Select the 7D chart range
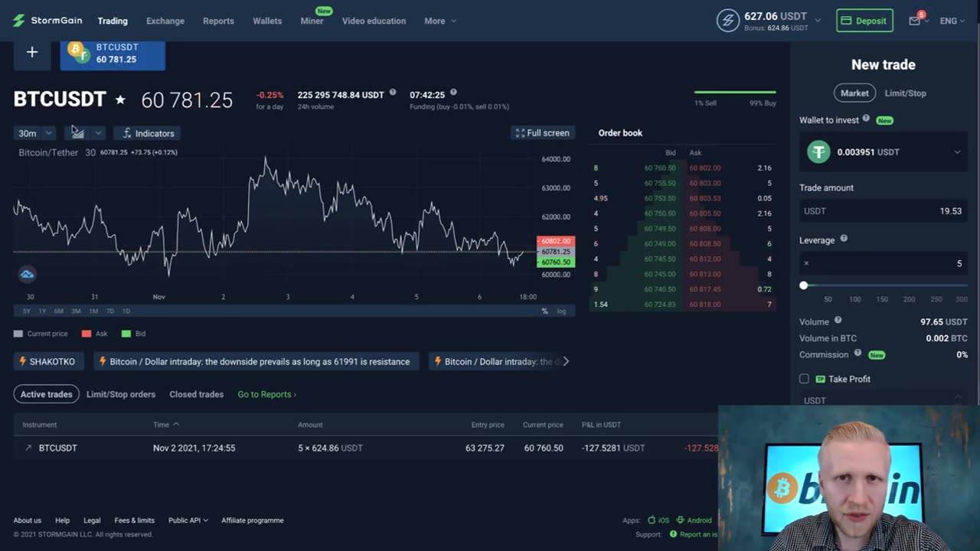The image size is (980, 551). coord(110,311)
